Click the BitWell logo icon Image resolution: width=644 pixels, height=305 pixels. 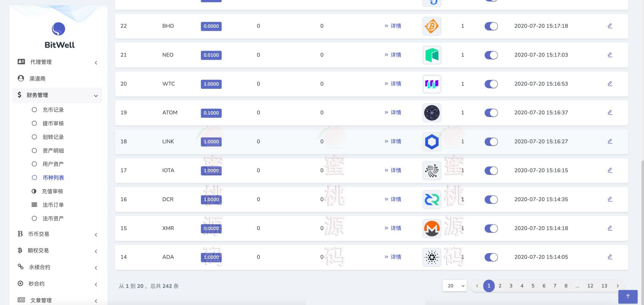click(58, 29)
